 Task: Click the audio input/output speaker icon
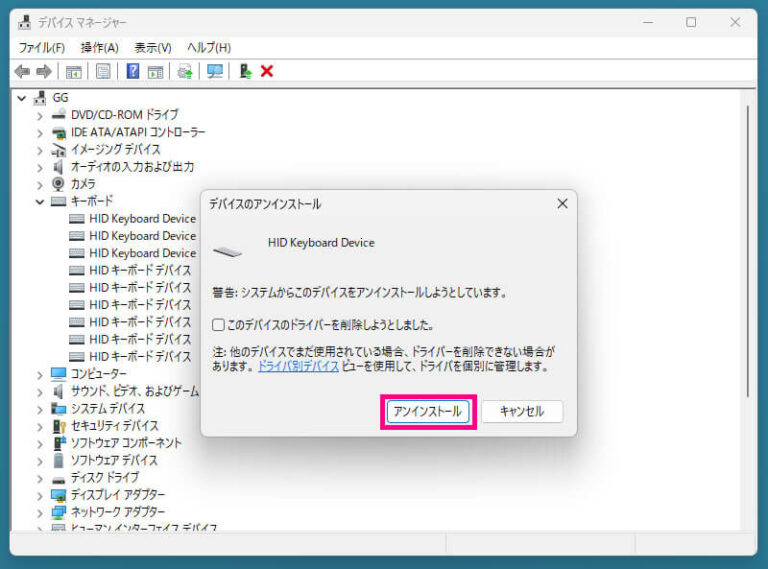(x=58, y=166)
